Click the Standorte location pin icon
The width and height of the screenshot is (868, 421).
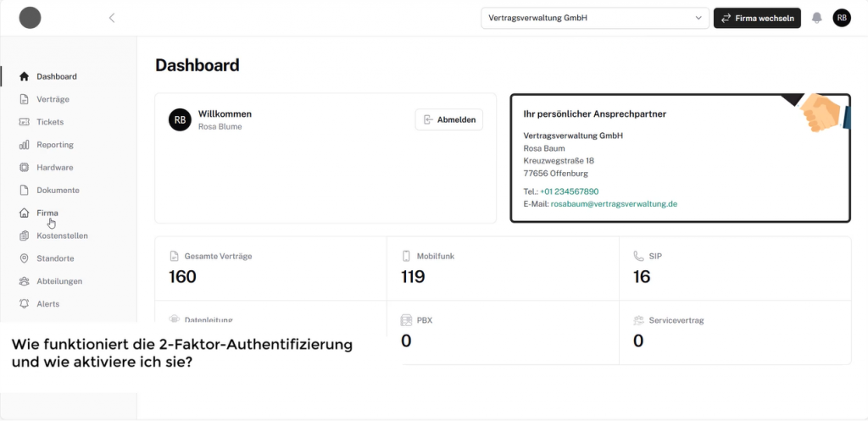pyautogui.click(x=24, y=258)
